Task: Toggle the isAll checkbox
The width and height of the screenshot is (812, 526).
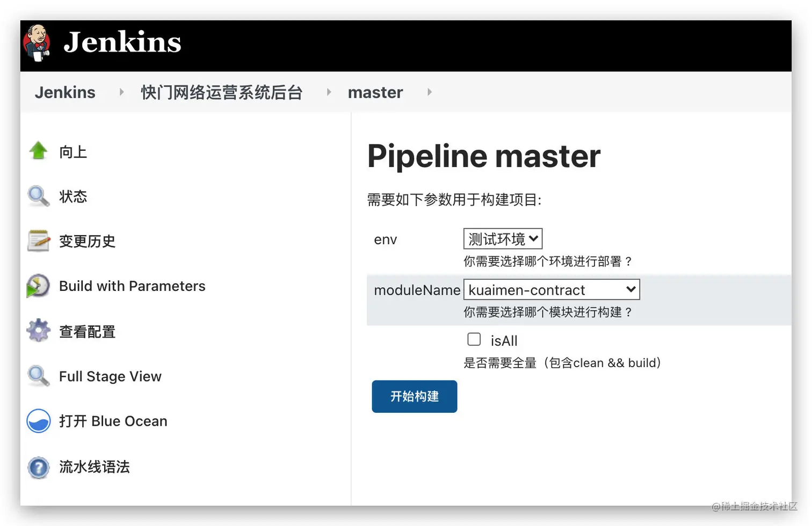Action: coord(474,339)
